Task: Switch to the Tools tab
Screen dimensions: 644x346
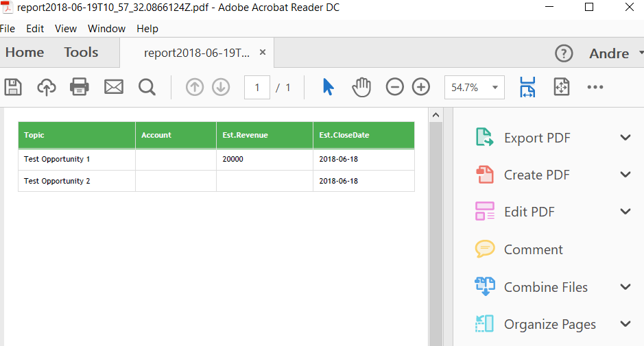Action: [81, 53]
